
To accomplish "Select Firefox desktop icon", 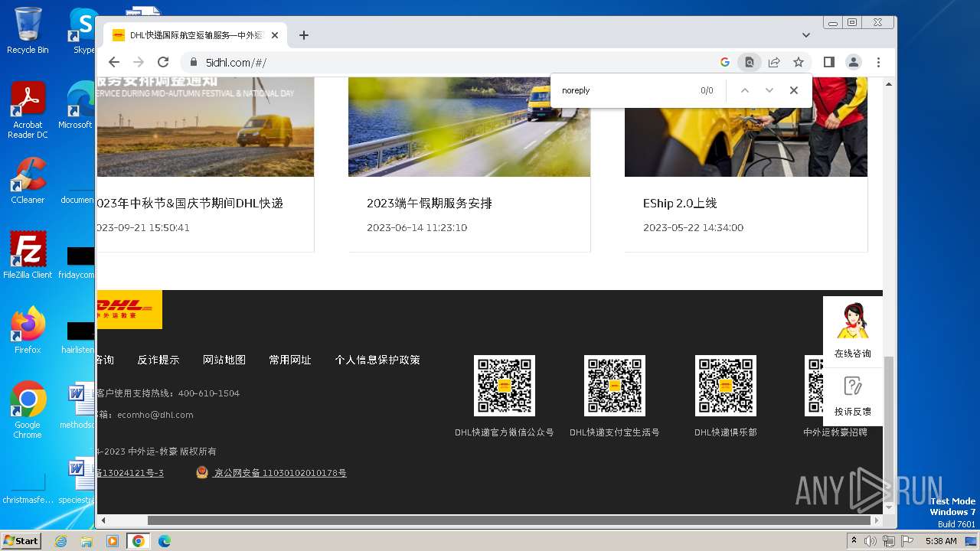I will (x=28, y=331).
